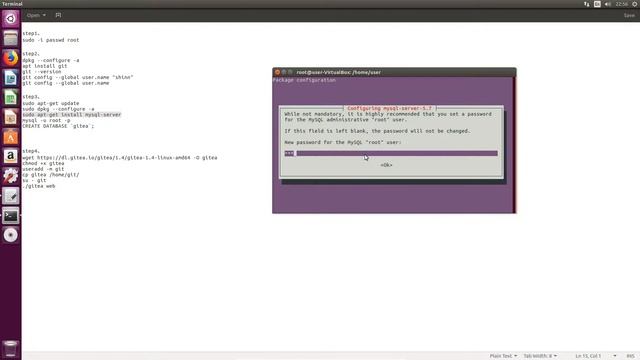Click the line 'sudo -i passwd root'
Viewport: 640px width, 360px height.
point(51,40)
